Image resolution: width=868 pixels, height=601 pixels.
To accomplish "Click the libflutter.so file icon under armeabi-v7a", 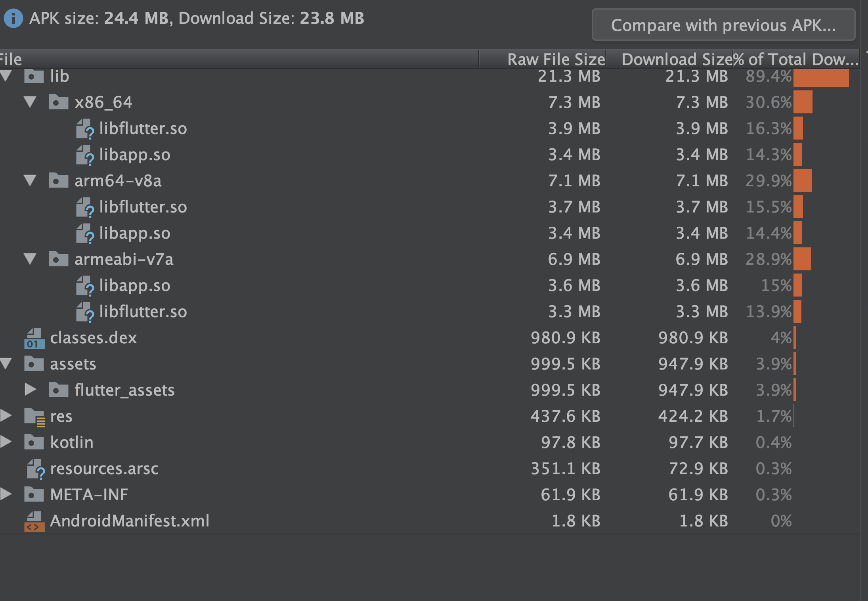I will click(x=85, y=312).
